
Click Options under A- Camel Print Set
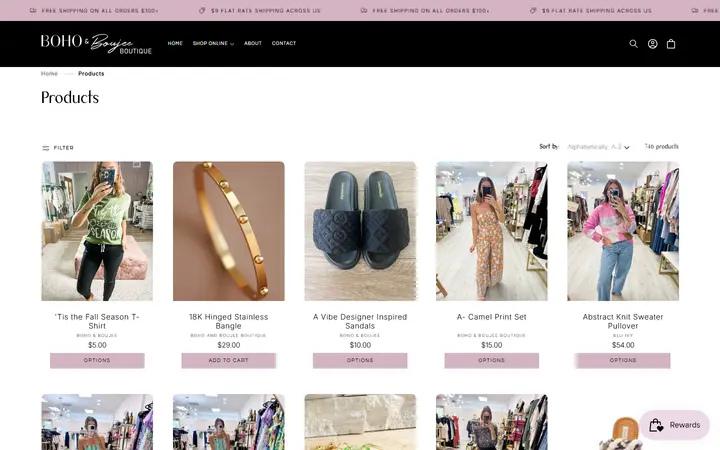pyautogui.click(x=491, y=360)
